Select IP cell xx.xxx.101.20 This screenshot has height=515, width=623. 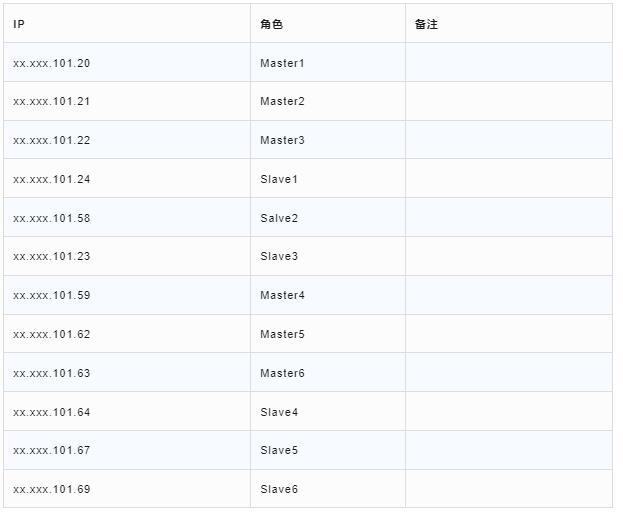pos(52,63)
